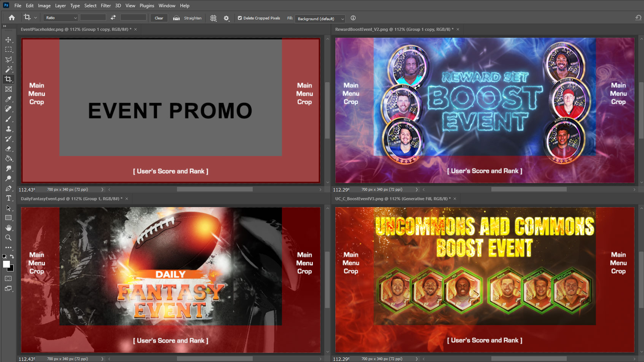Select the Clone Stamp tool
The width and height of the screenshot is (644, 362).
coord(8,129)
